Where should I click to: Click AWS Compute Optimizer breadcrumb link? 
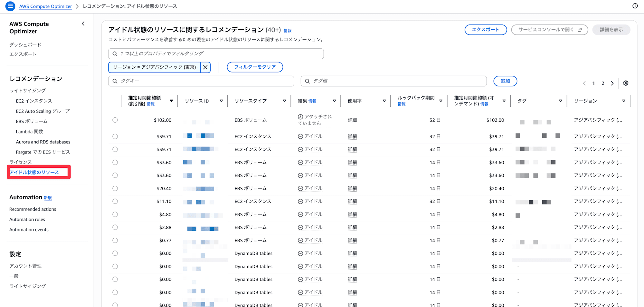pos(45,6)
